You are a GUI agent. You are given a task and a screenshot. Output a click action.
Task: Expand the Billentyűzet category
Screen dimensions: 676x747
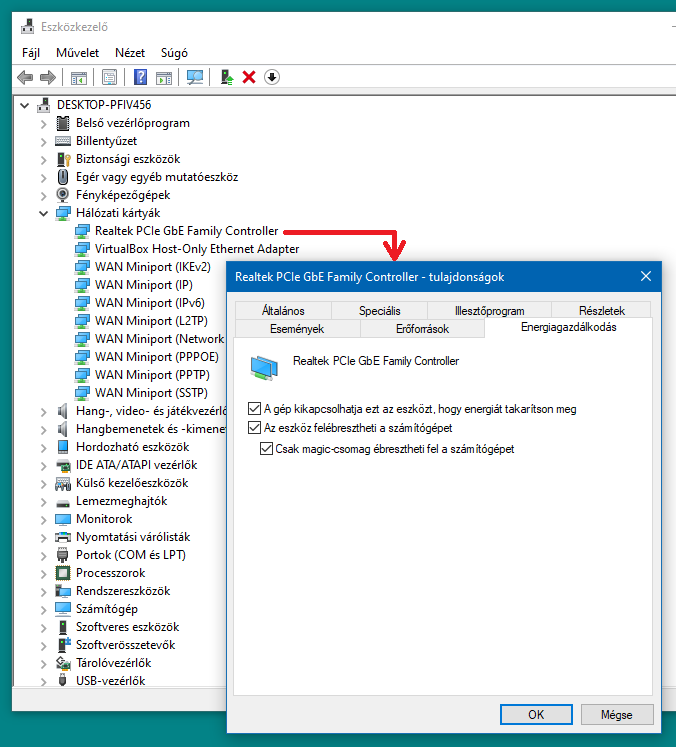pos(43,142)
